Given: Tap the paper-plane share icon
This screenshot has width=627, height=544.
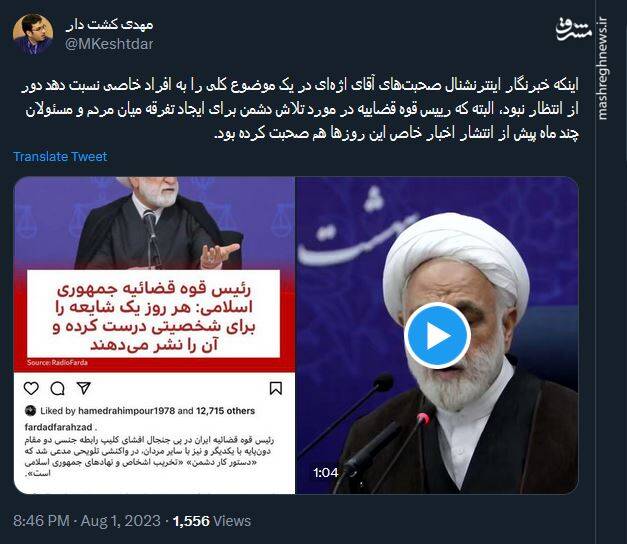Looking at the screenshot, I should point(84,388).
